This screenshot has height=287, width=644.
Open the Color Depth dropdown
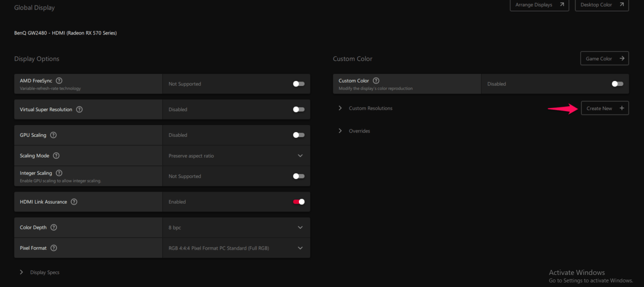pos(236,228)
